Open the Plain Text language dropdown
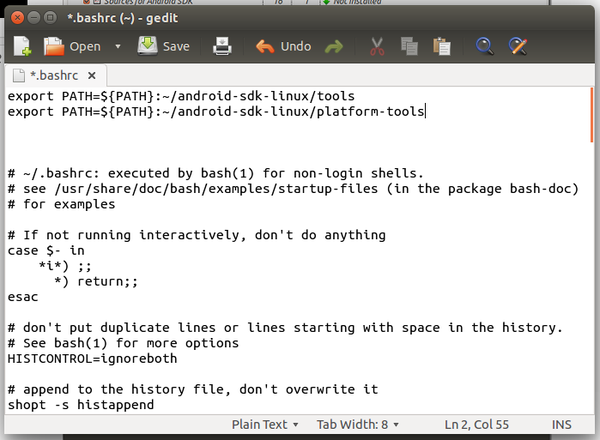 coord(265,424)
